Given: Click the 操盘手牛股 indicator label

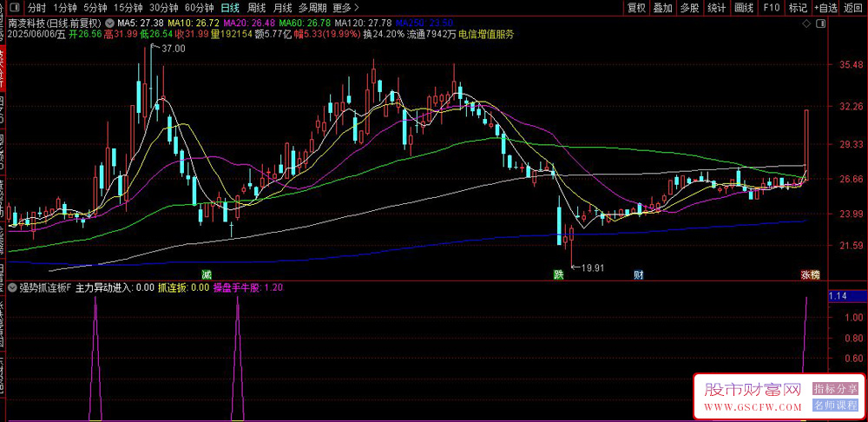Looking at the screenshot, I should [x=248, y=287].
